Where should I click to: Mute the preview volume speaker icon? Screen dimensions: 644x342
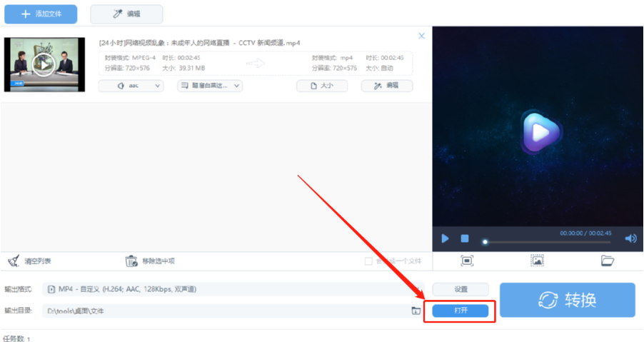(x=630, y=238)
